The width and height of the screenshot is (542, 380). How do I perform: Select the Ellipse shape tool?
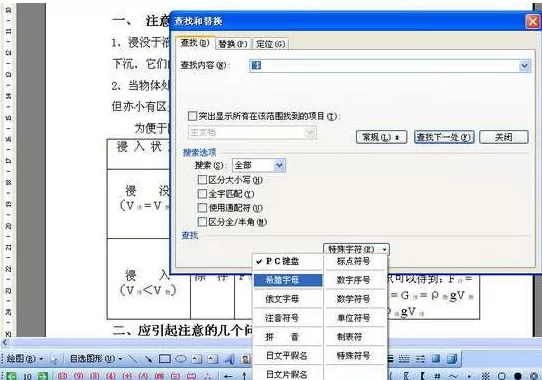click(181, 359)
